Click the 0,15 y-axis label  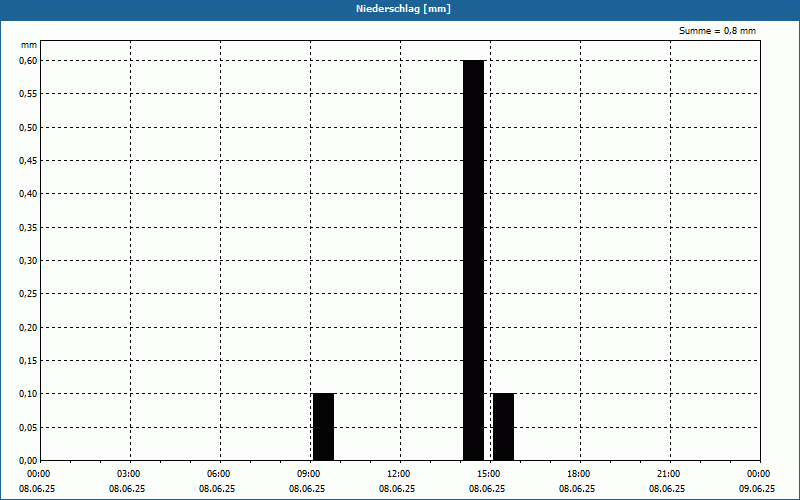click(x=28, y=361)
